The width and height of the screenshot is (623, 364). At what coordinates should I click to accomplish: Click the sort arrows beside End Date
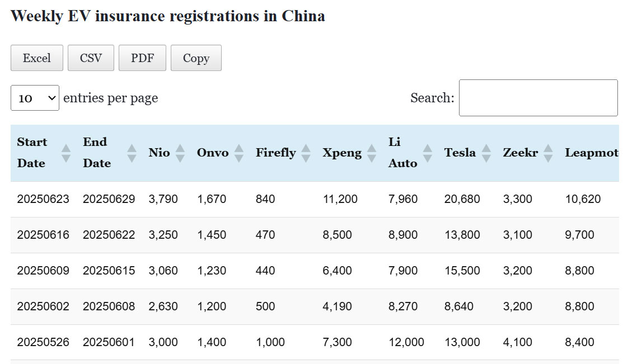click(x=132, y=153)
